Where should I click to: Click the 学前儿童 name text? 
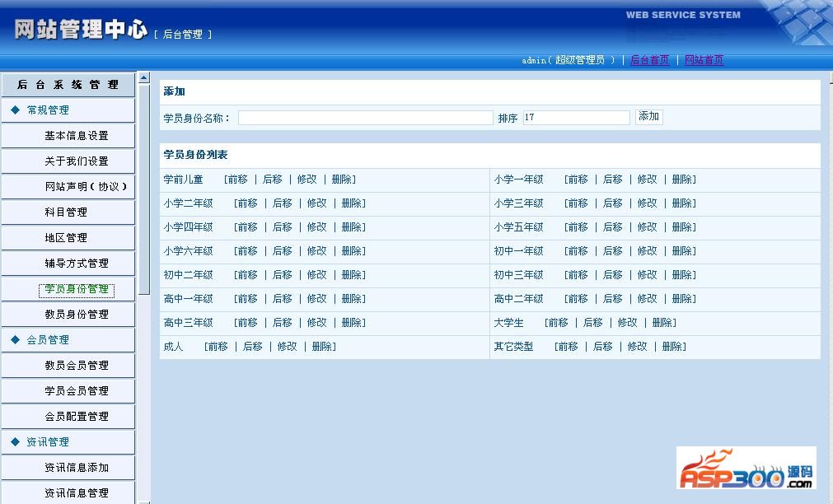[183, 180]
